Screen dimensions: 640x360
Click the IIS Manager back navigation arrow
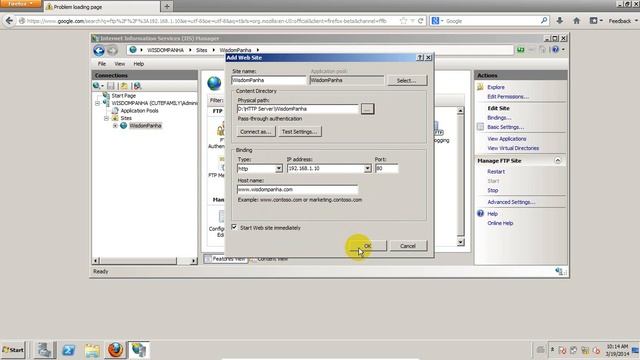click(x=99, y=50)
